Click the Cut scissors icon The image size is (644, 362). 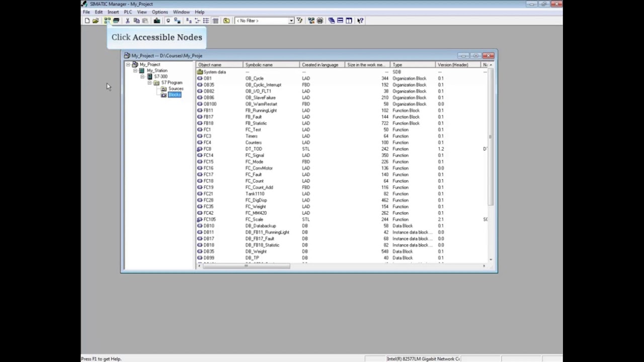128,21
